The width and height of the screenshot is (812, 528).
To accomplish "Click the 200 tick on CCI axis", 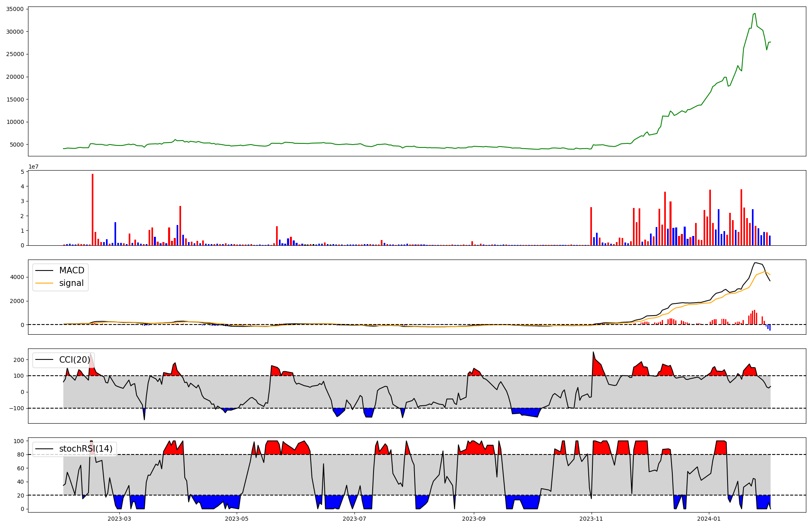I will pyautogui.click(x=19, y=360).
